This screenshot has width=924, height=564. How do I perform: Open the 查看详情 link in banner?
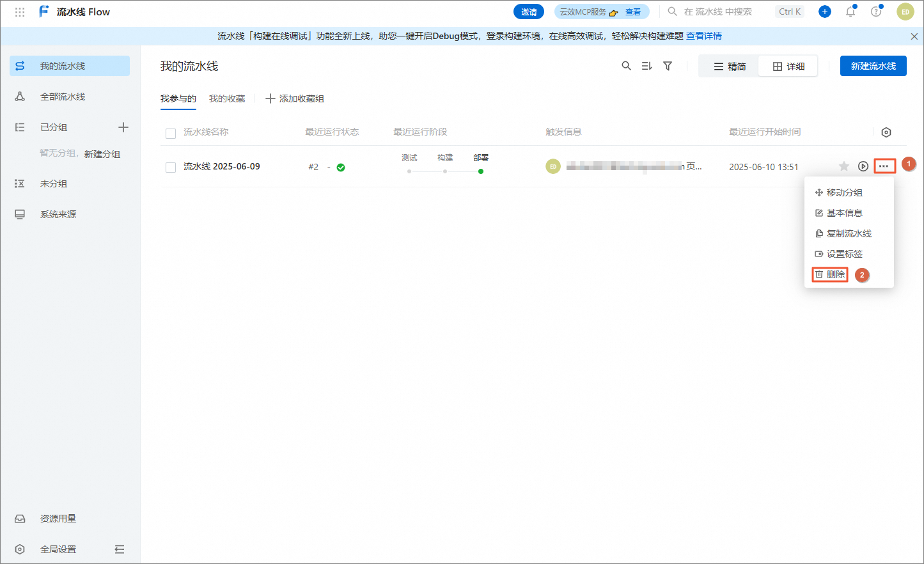(704, 36)
